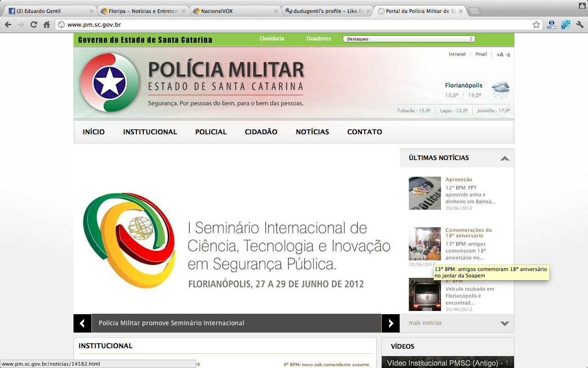Bookmark this page with the star icon
The height and width of the screenshot is (368, 588).
(536, 25)
